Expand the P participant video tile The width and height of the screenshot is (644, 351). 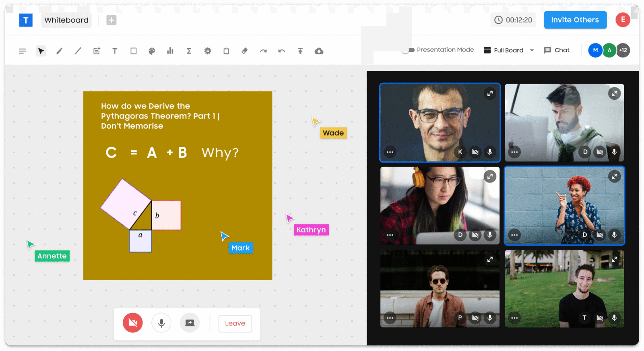coord(490,259)
